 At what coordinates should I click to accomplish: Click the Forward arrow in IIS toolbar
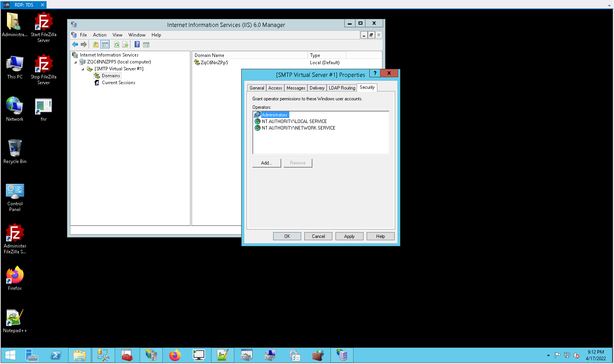[x=83, y=45]
